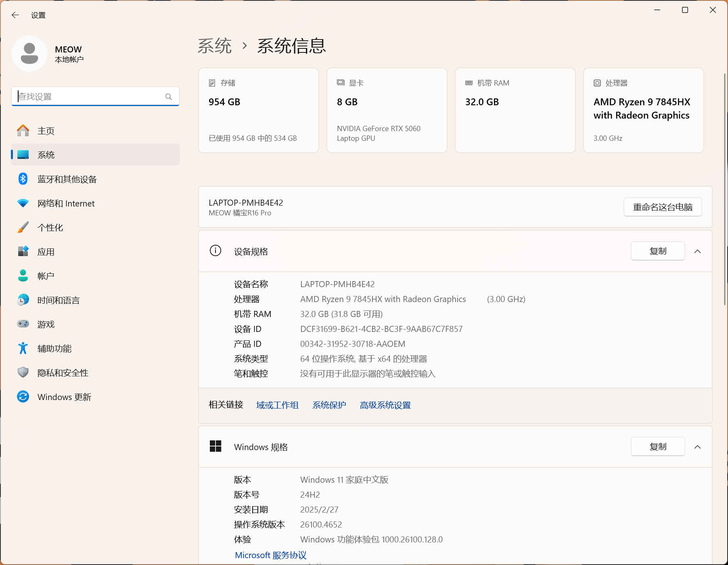Click the back arrow in Settings

point(15,15)
